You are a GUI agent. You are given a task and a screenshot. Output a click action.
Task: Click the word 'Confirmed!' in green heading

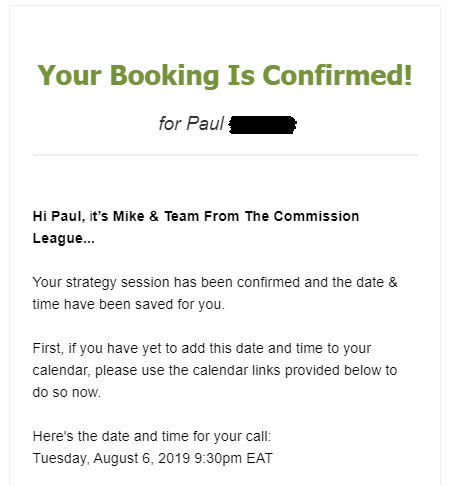[338, 75]
